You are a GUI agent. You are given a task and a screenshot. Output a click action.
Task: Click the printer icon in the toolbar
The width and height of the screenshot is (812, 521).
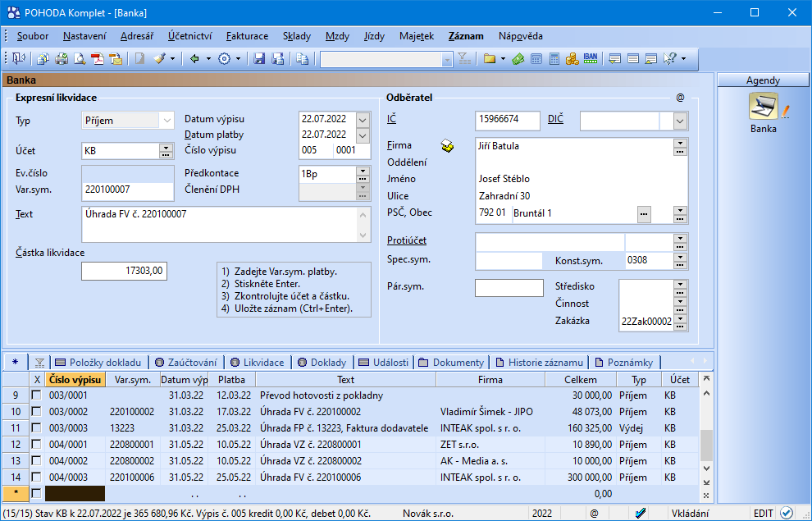62,59
